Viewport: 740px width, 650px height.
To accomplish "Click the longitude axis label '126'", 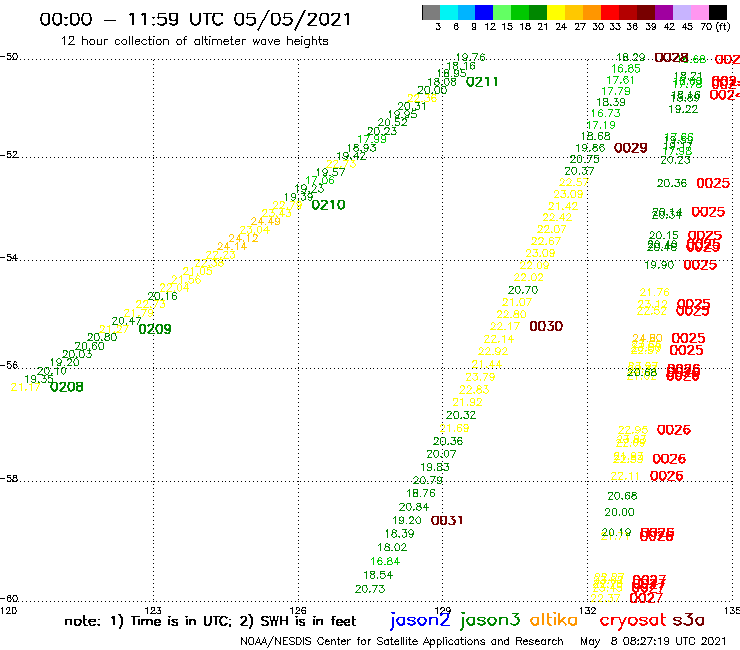I will pyautogui.click(x=298, y=610).
